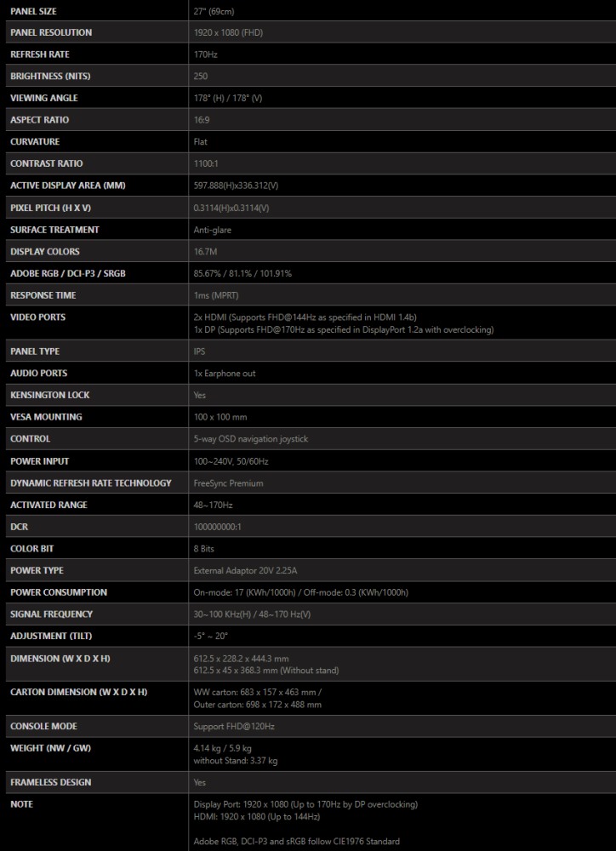Click the KENSINGTON LOCK label
This screenshot has width=616, height=851.
(x=50, y=395)
